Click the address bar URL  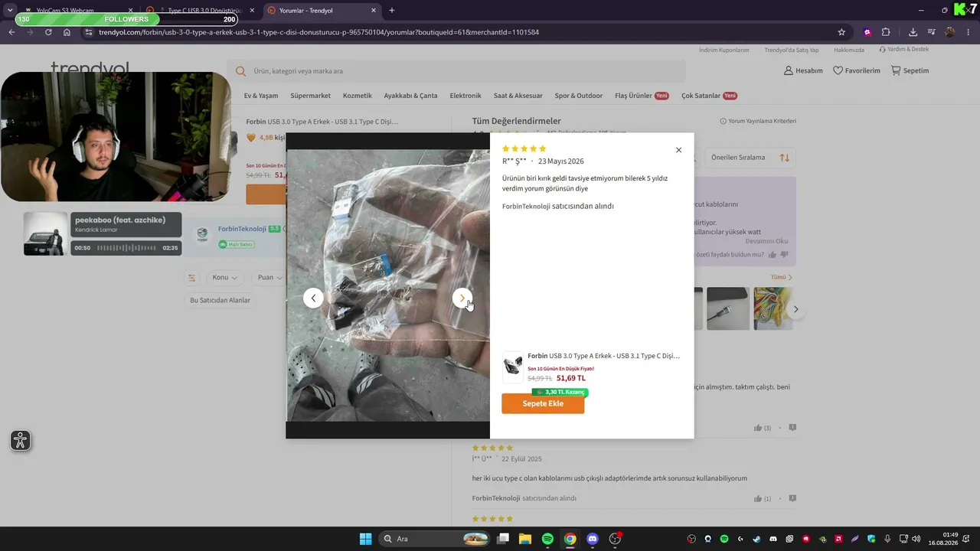click(318, 32)
